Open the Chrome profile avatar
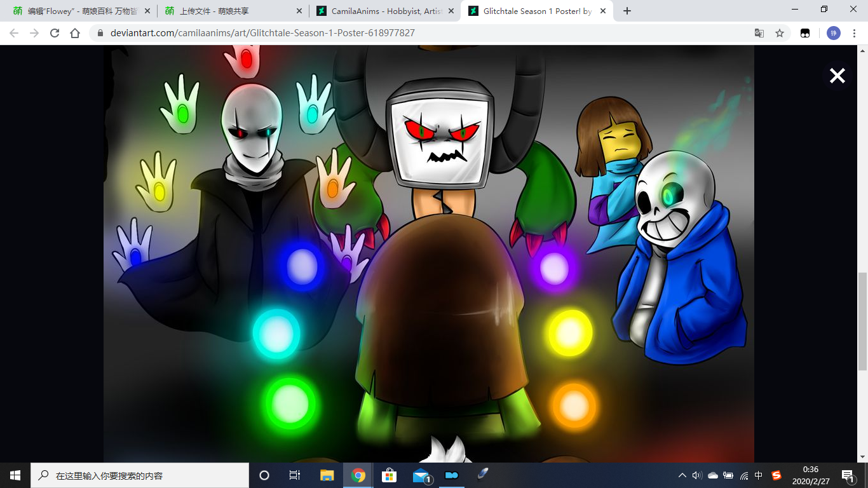This screenshot has height=488, width=868. (833, 33)
